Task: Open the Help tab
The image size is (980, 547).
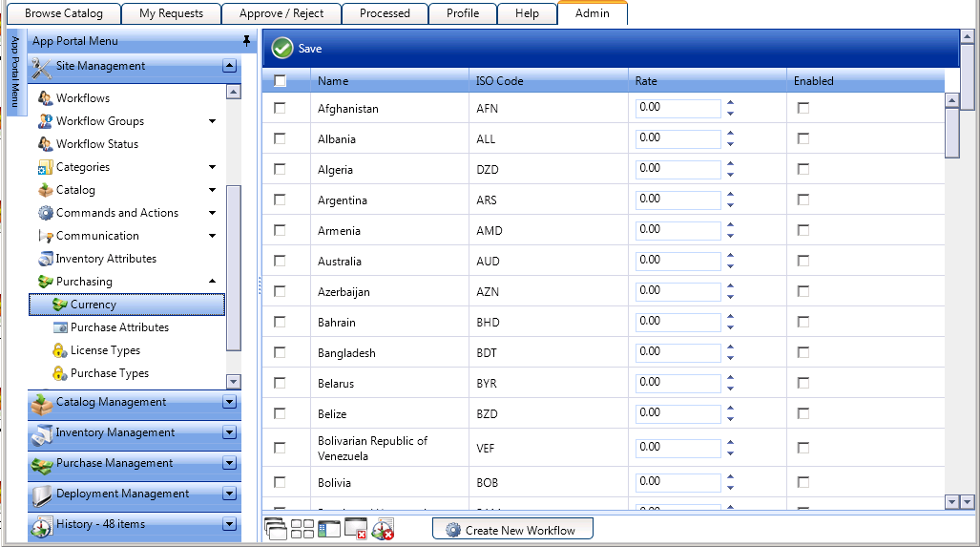Action: [x=527, y=13]
